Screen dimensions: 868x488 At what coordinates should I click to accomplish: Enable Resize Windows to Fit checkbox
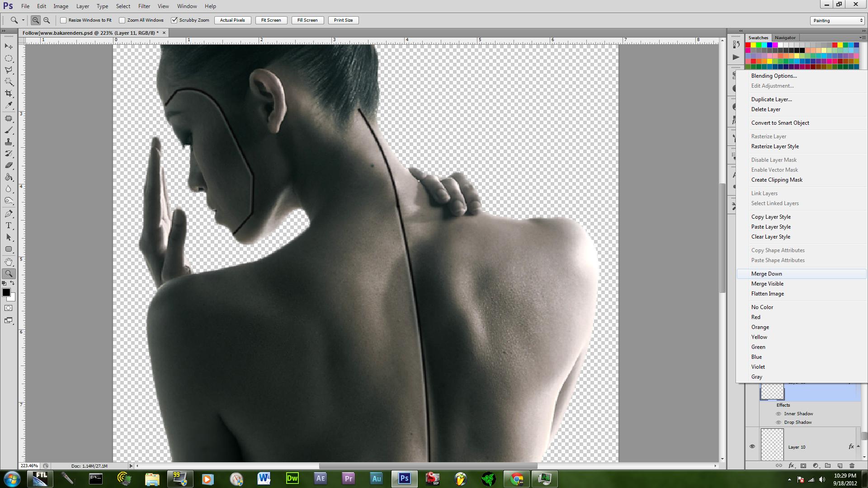63,20
